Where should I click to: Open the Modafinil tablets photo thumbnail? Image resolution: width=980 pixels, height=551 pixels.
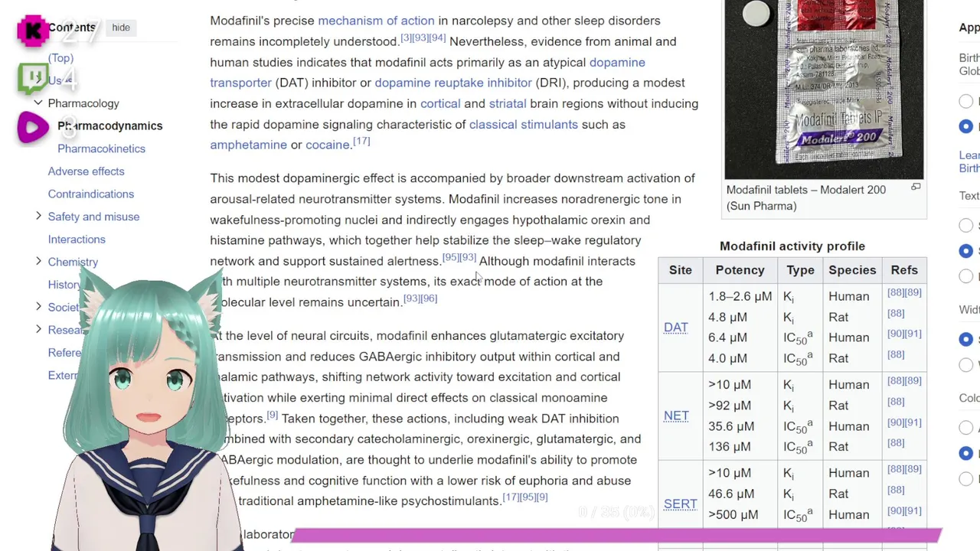824,89
